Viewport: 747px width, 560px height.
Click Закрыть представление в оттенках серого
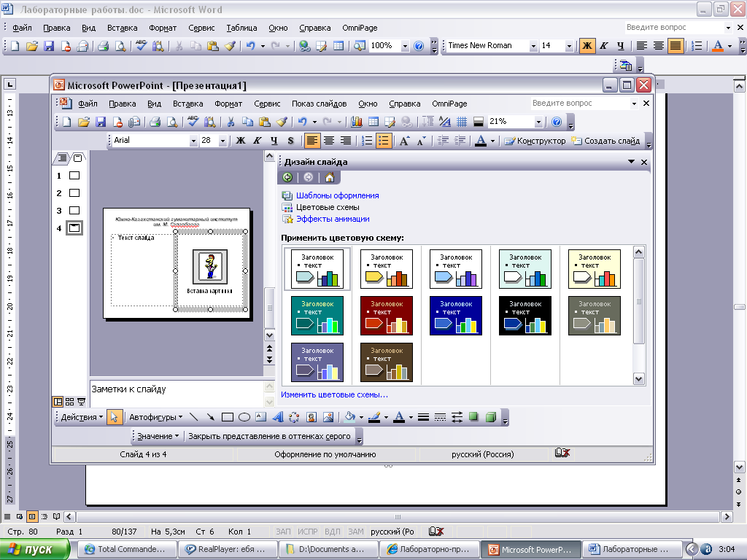pyautogui.click(x=269, y=436)
